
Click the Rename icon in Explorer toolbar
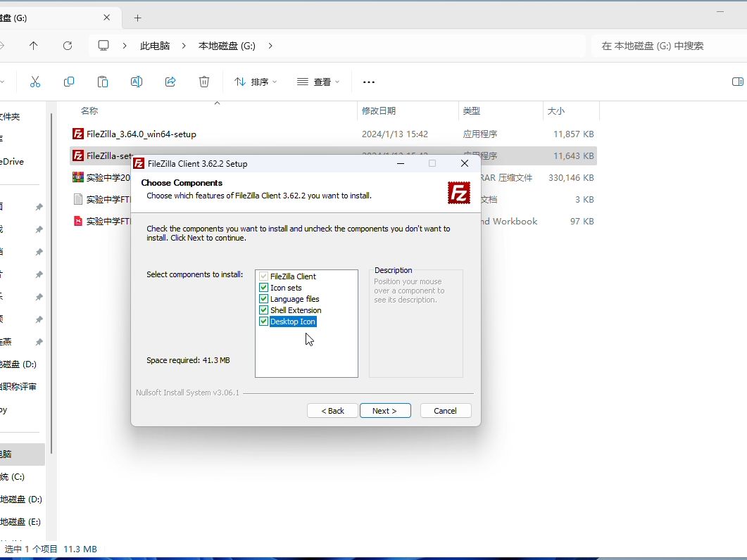137,82
